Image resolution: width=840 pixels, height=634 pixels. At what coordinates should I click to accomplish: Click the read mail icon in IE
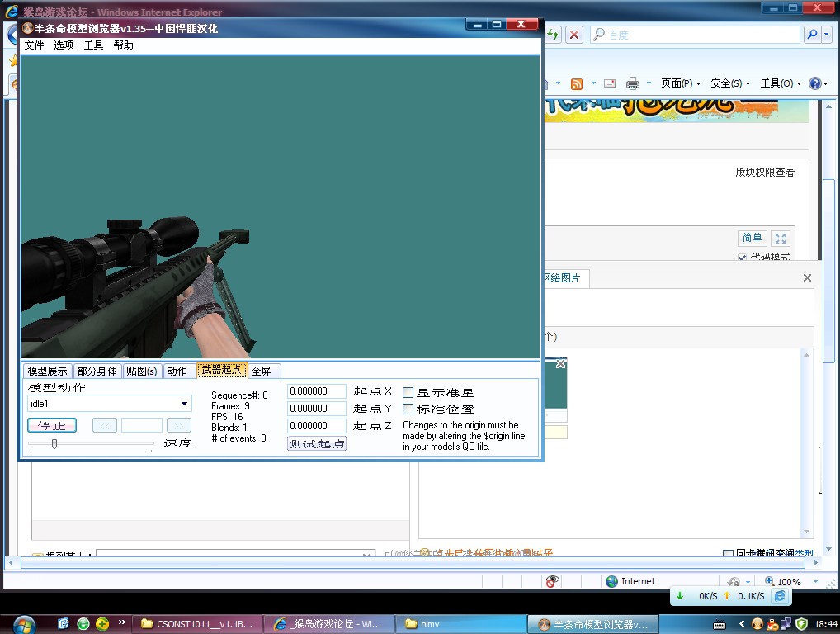[x=610, y=83]
